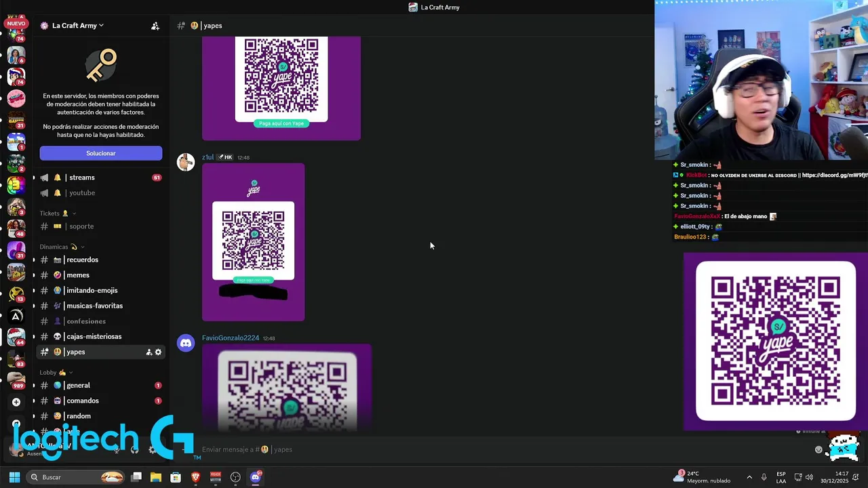This screenshot has height=488, width=868.
Task: Open Brave browser from the taskbar
Action: coord(196,477)
